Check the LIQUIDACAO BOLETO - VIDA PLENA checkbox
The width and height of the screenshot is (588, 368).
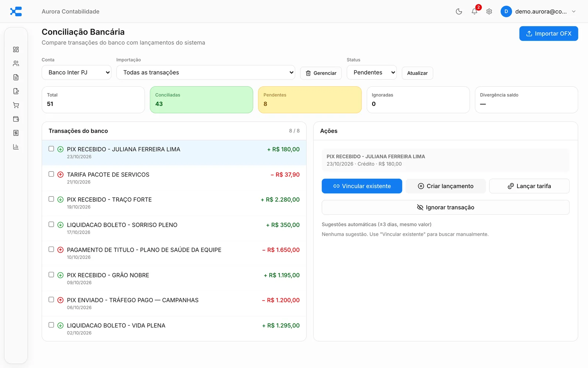pos(51,325)
